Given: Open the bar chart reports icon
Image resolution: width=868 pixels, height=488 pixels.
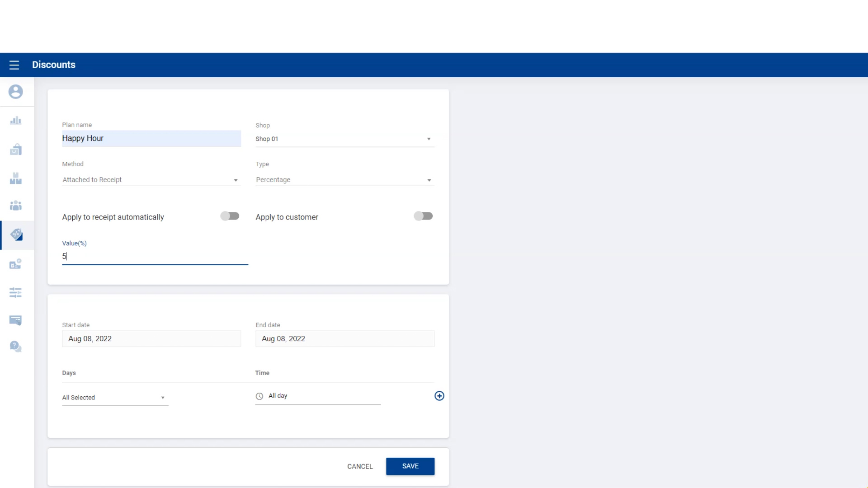Looking at the screenshot, I should 16,121.
